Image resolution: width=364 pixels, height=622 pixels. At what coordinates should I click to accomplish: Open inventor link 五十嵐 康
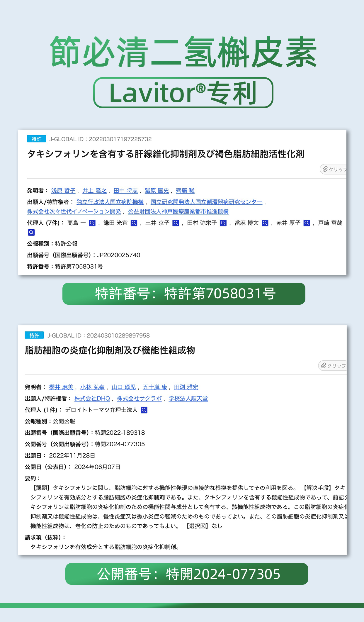coord(155,387)
